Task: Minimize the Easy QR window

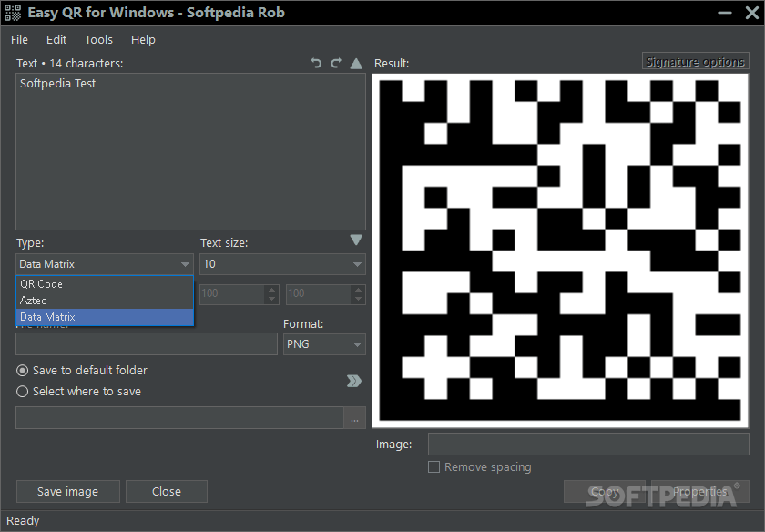Action: (725, 13)
